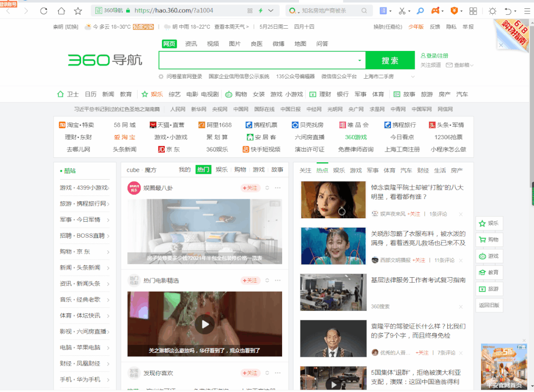This screenshot has height=392, width=534.
Task: Open the 12306抢票 link
Action: point(448,137)
